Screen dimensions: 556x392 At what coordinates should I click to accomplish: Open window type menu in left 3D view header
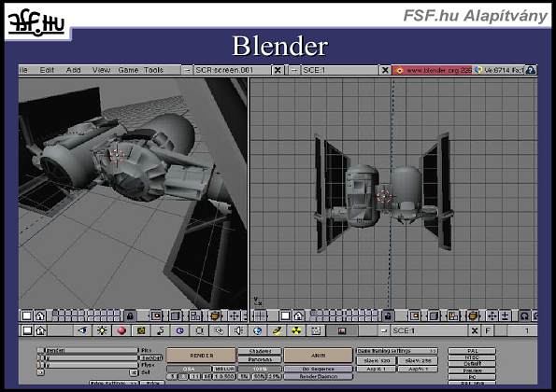coord(26,315)
